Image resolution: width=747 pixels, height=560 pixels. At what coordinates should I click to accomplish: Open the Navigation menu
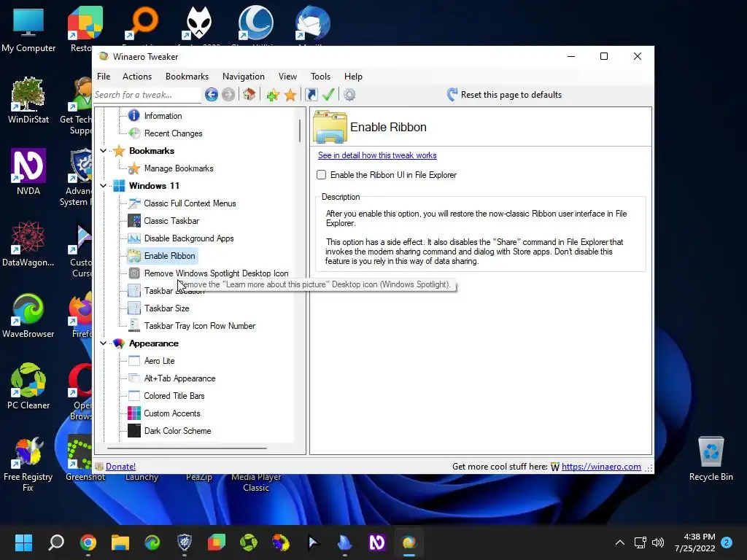pyautogui.click(x=244, y=76)
